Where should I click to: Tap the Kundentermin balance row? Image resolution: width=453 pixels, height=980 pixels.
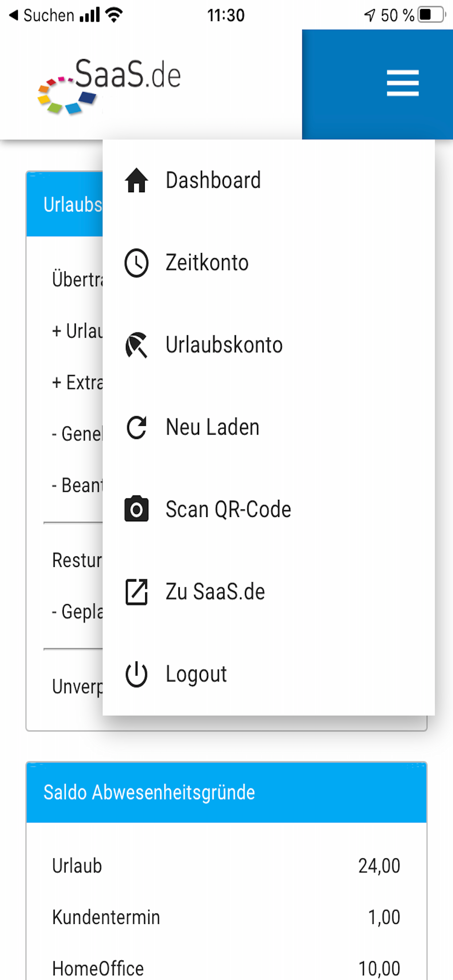coord(226,917)
